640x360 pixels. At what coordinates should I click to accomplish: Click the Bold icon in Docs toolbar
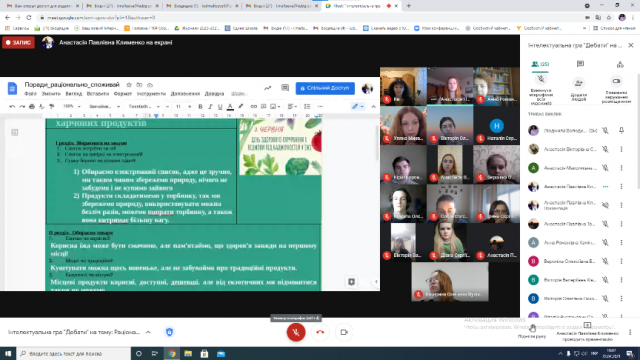pyautogui.click(x=200, y=107)
